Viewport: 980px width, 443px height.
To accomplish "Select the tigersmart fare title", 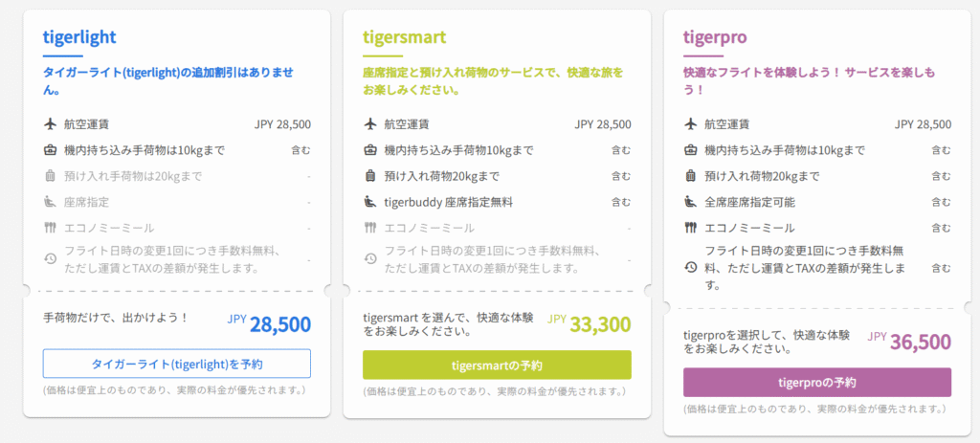I will (405, 37).
